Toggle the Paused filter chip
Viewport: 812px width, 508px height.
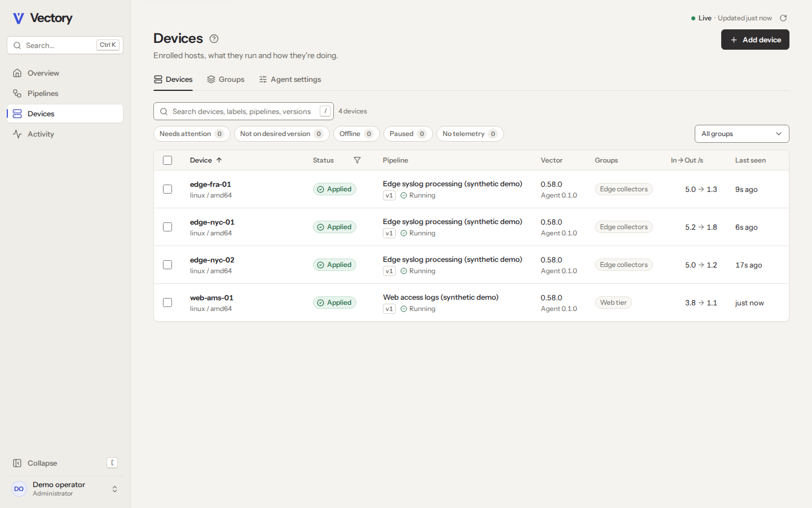pyautogui.click(x=408, y=134)
